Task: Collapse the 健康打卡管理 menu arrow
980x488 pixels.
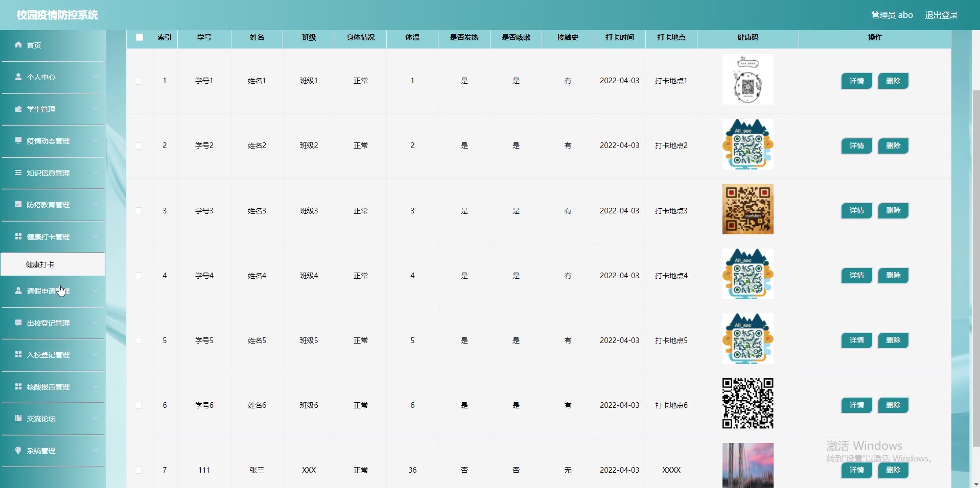Action: [x=96, y=237]
